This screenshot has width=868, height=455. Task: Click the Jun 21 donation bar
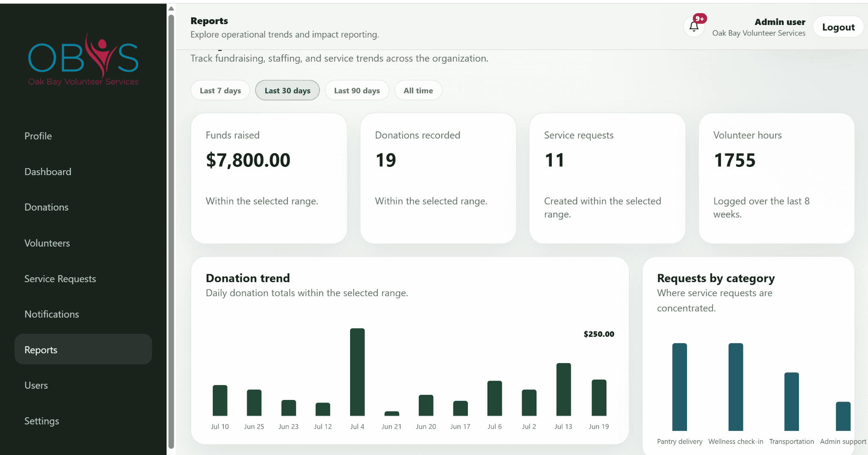392,413
